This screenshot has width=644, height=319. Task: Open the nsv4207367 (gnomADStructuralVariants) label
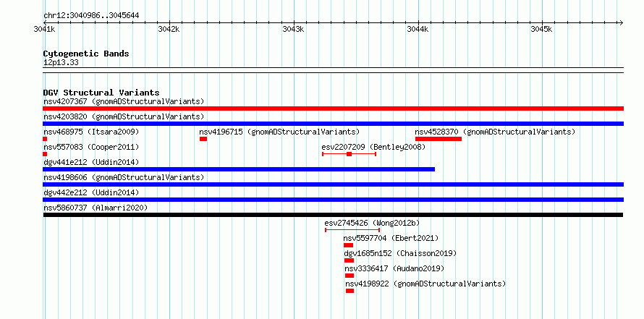124,101
